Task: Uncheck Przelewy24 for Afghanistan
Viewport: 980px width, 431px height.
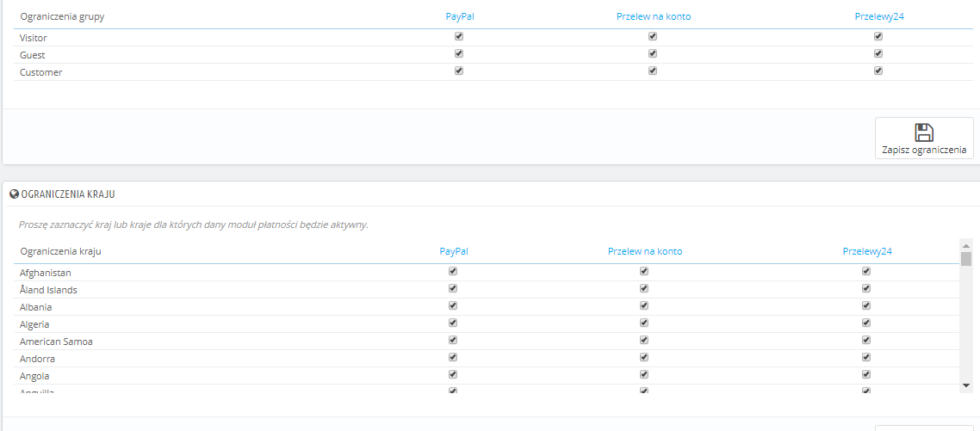Action: pyautogui.click(x=867, y=271)
